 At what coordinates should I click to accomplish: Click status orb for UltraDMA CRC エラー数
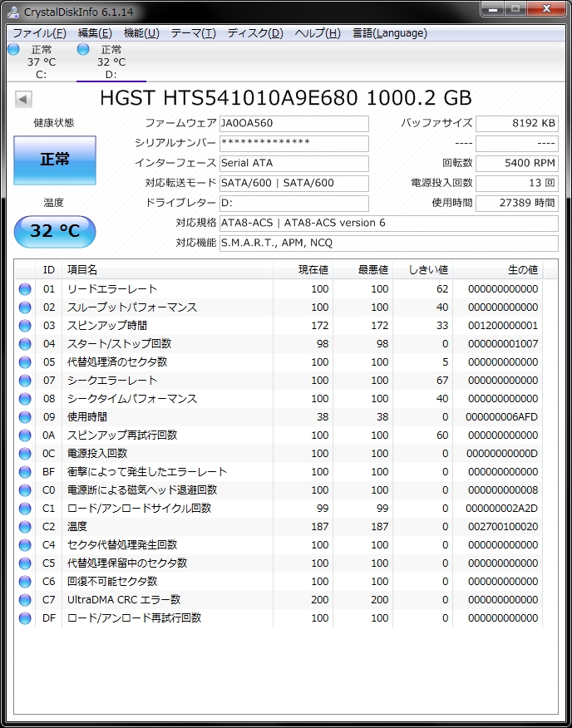click(x=25, y=600)
